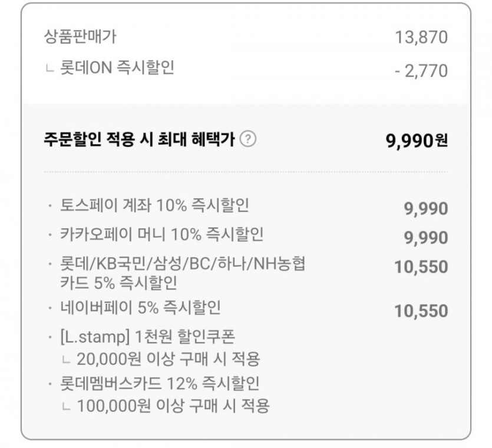Select the 롯데ON 즉시할인 row label

(117, 68)
